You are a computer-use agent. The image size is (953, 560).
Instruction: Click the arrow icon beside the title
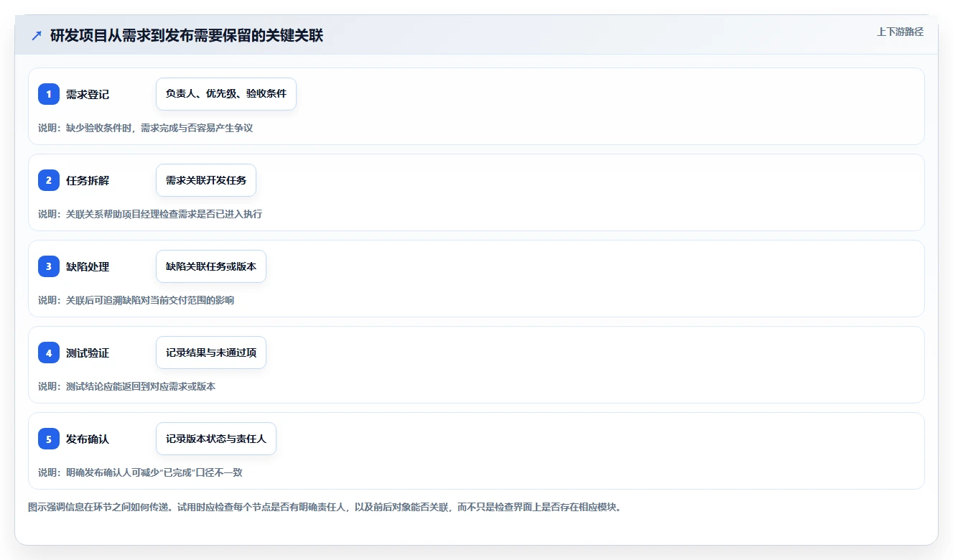point(37,36)
